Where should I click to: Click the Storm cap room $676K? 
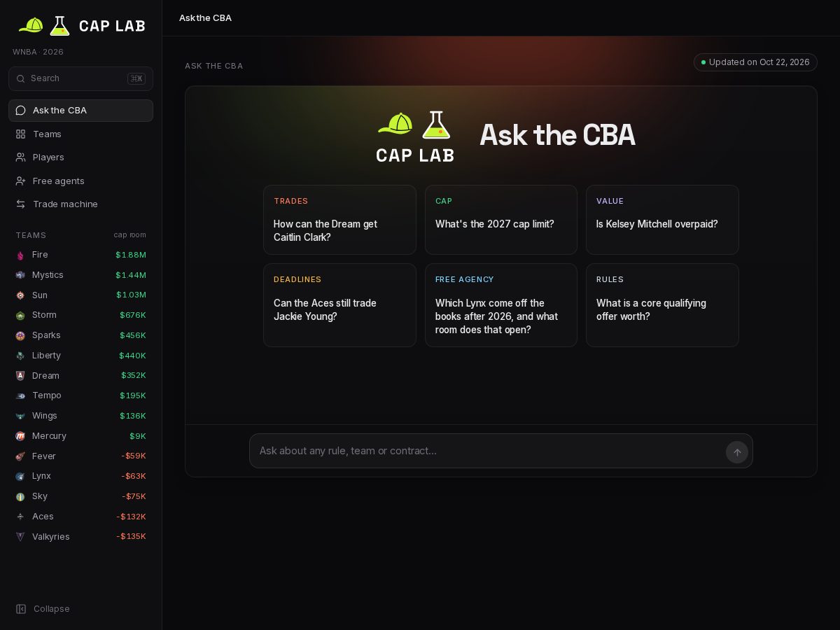tap(133, 316)
